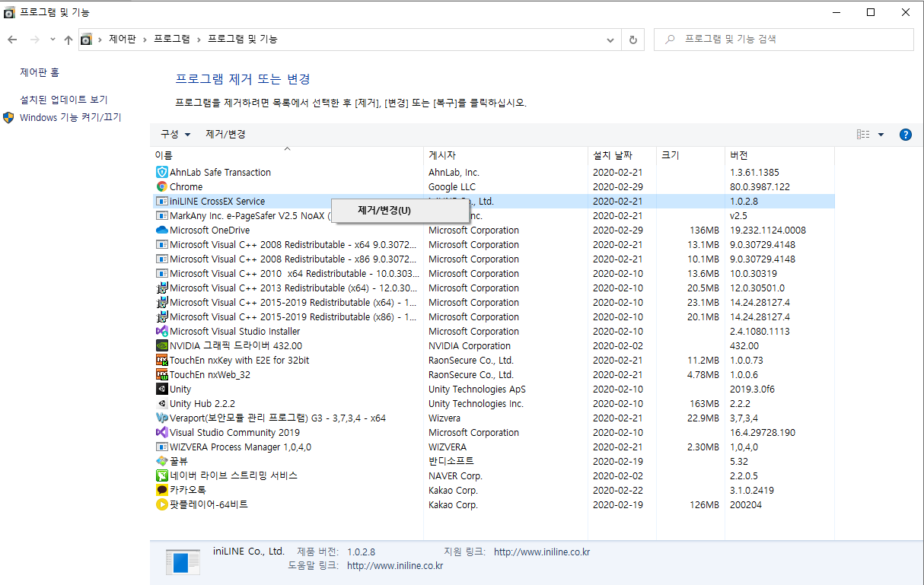Open the 구성 dropdown menu
The width and height of the screenshot is (924, 585).
pos(175,135)
